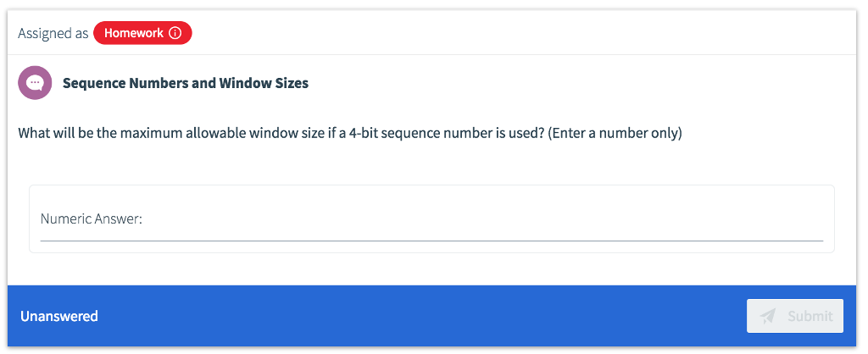Click the 'Assigned as' label
868x354 pixels.
point(53,33)
